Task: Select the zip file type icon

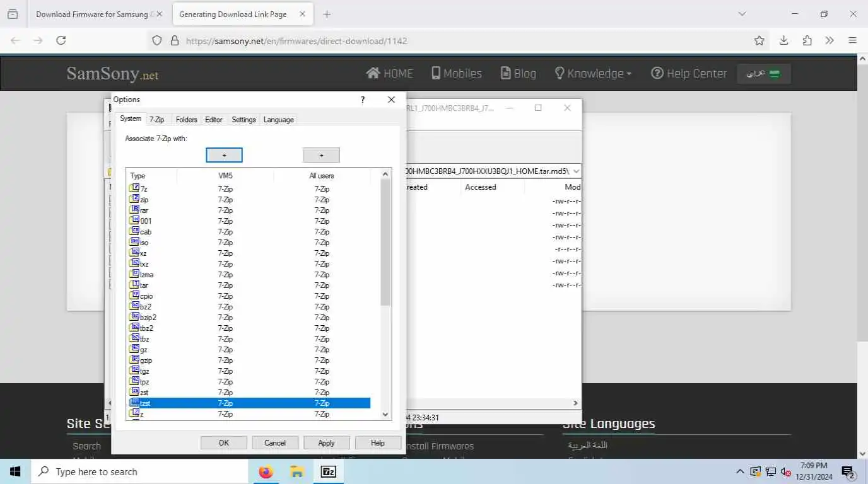Action: tap(134, 199)
